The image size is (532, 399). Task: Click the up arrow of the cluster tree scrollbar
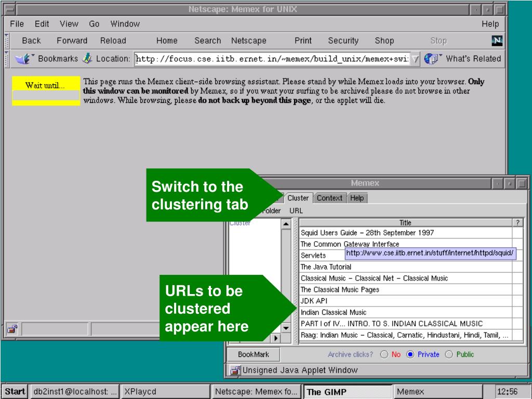click(286, 224)
